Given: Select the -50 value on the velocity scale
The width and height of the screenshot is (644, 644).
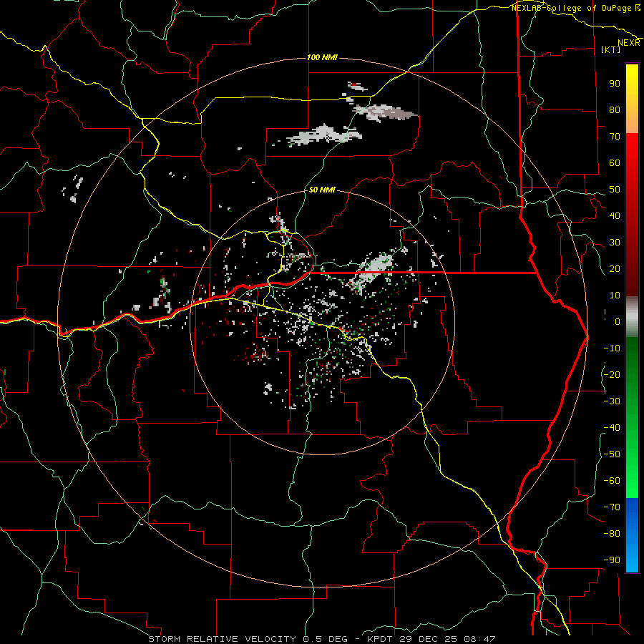Looking at the screenshot, I should 612,454.
